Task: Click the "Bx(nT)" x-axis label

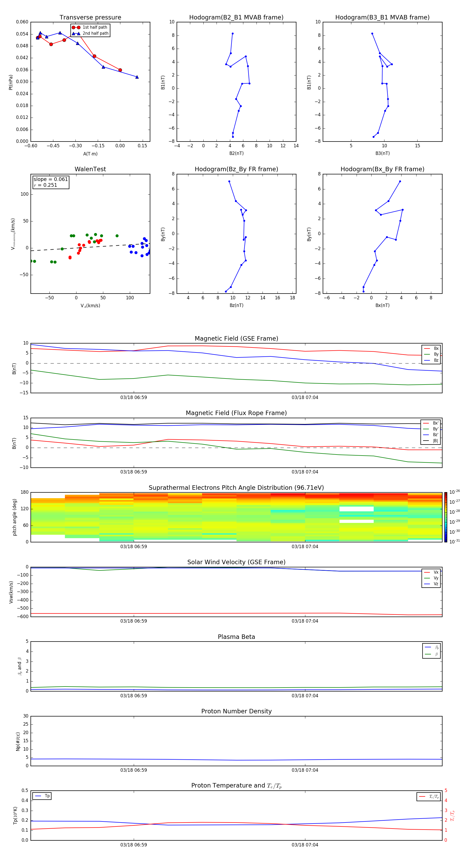Action: coord(382,305)
